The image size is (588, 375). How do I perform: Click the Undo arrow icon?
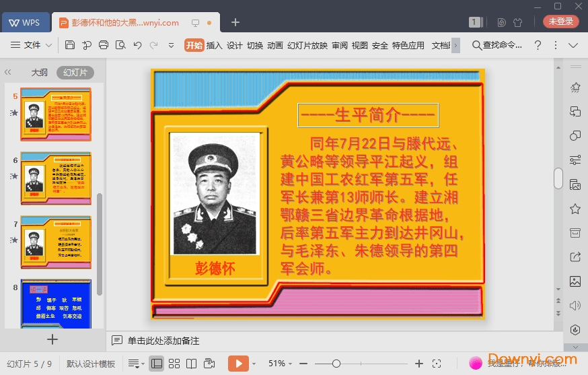pyautogui.click(x=137, y=45)
